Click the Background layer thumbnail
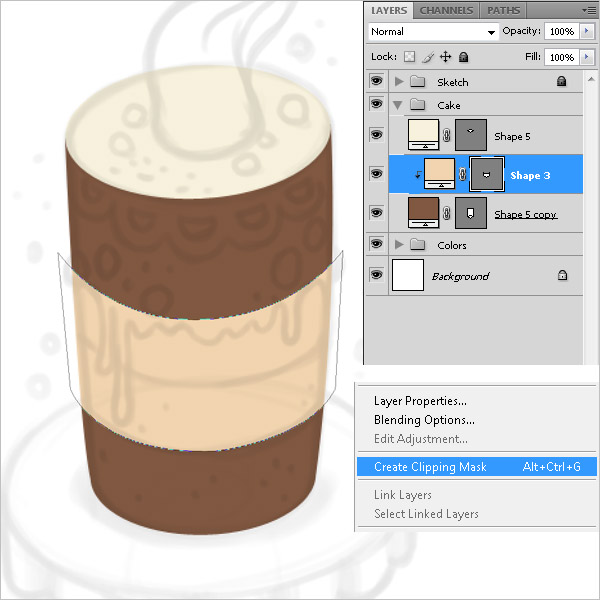Viewport: 600px width, 600px height. click(x=408, y=275)
